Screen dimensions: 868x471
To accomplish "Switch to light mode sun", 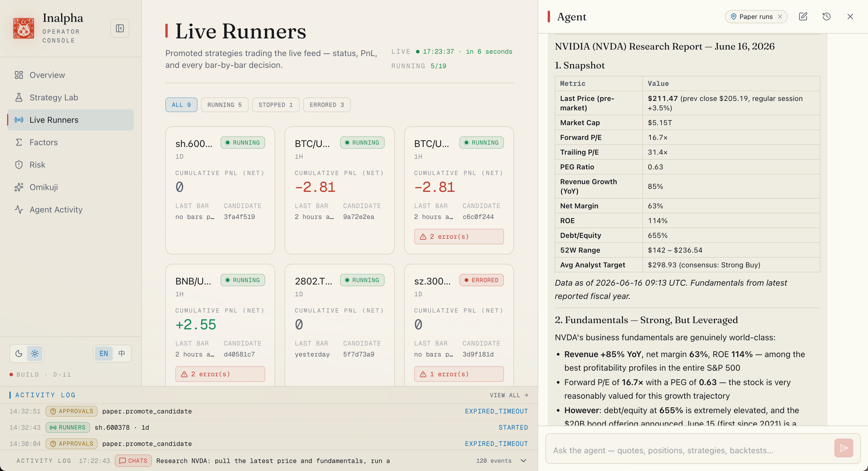I will click(x=35, y=354).
